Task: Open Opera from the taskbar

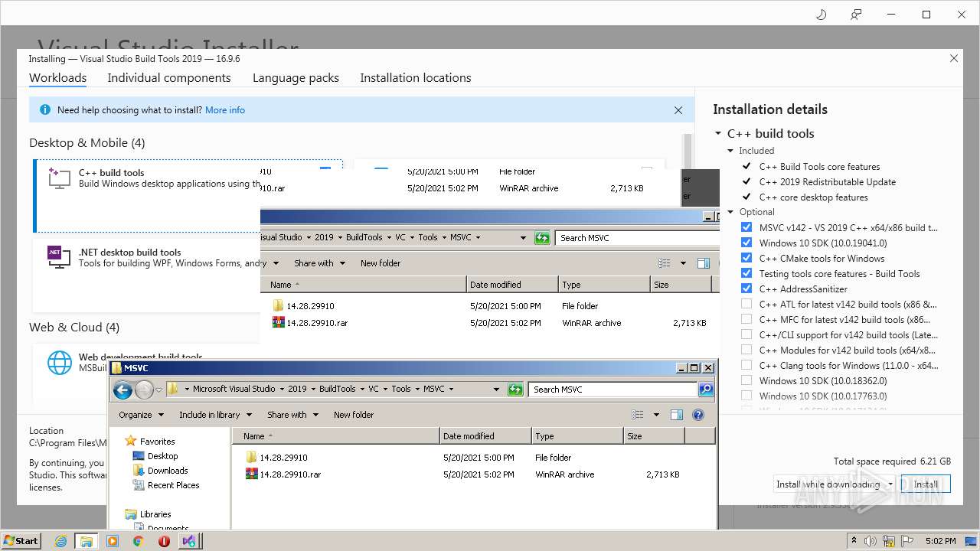Action: click(164, 540)
